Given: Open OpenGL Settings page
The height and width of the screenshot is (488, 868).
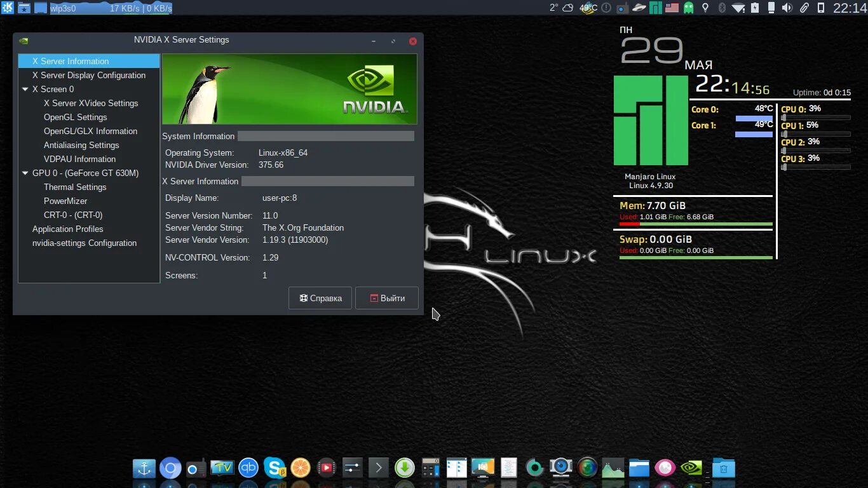Looking at the screenshot, I should [x=75, y=117].
